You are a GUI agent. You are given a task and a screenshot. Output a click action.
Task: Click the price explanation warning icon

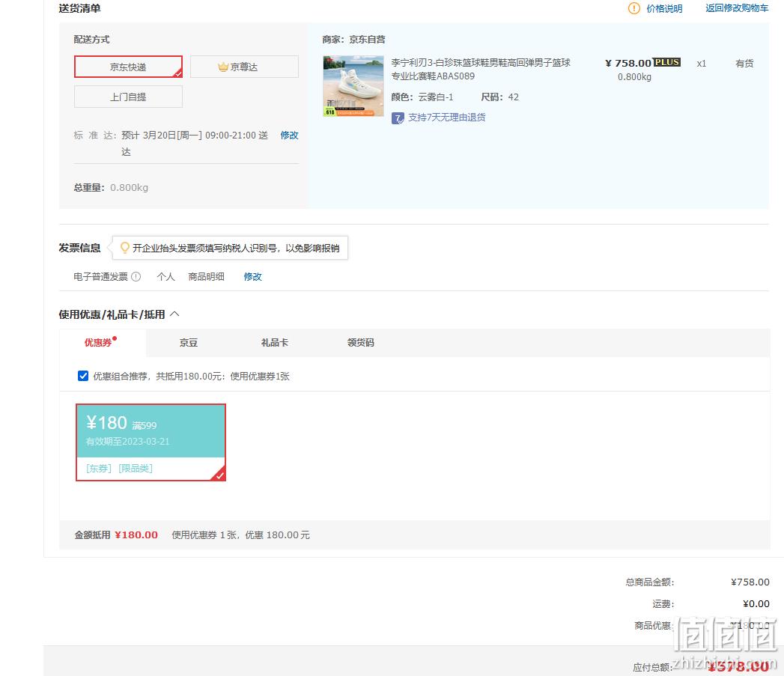[633, 8]
